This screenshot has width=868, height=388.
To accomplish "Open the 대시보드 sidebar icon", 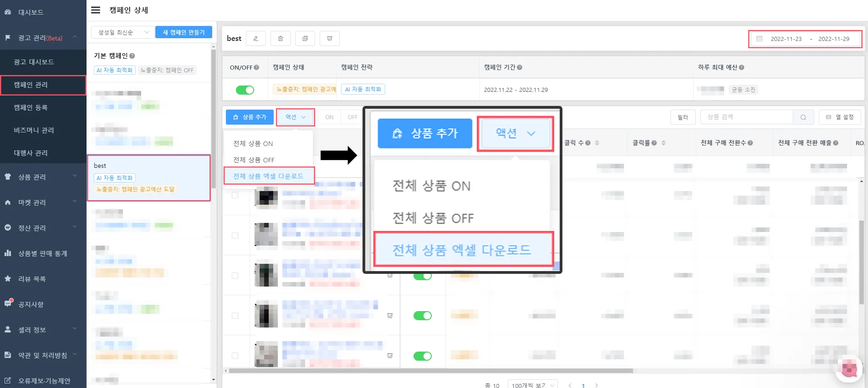I will coord(8,12).
